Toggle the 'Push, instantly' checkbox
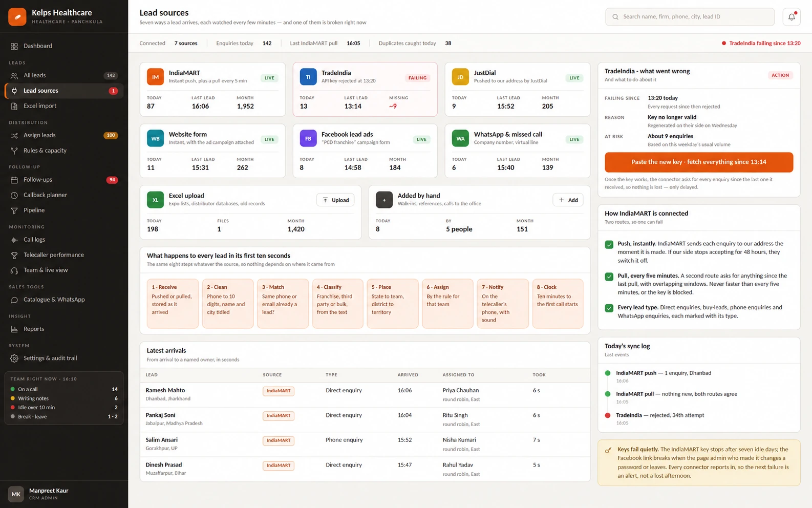 609,245
